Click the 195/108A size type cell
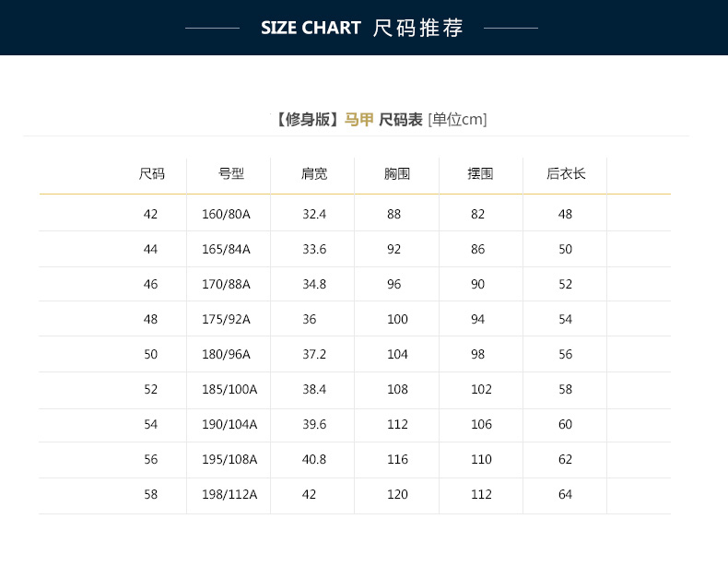Viewport: 728px width, 566px height. coord(229,459)
